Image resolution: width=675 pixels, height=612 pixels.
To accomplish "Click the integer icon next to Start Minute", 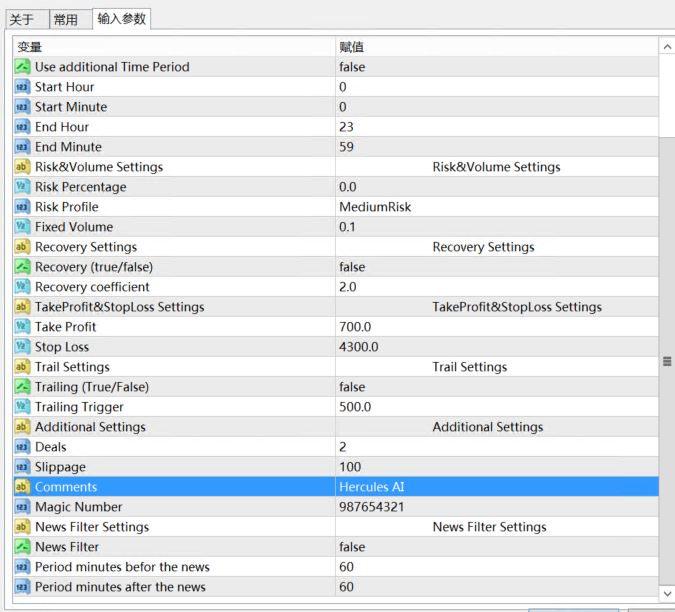I will 22,107.
